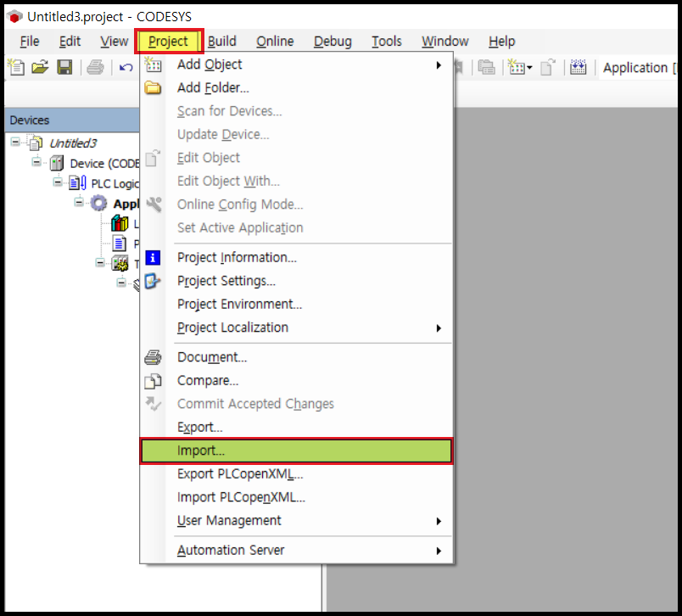Image resolution: width=682 pixels, height=616 pixels.
Task: Open the View menu
Action: pyautogui.click(x=114, y=42)
